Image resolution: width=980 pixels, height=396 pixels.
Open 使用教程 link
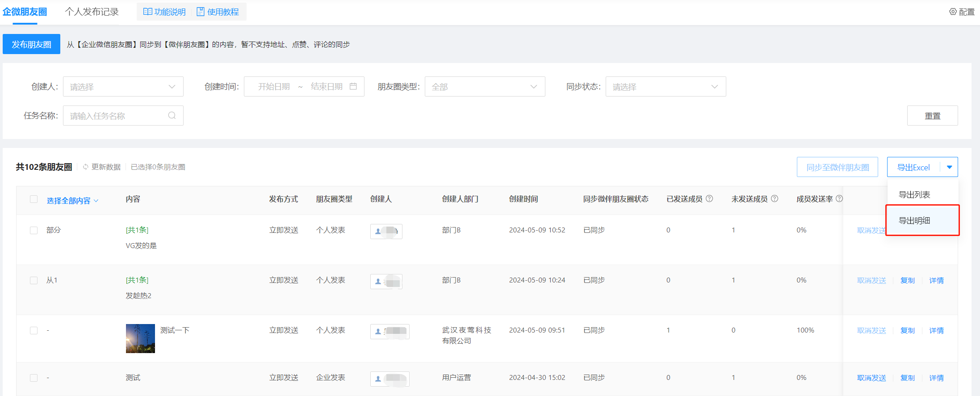(218, 12)
